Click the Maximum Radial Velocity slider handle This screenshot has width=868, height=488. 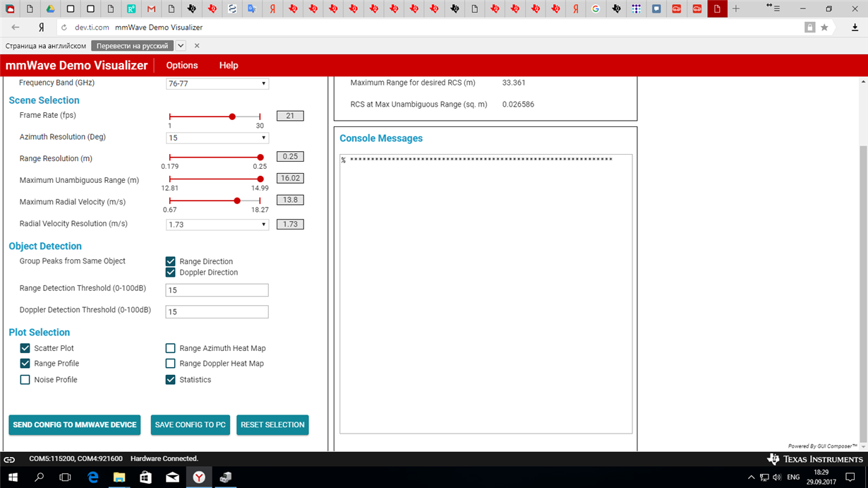[237, 201]
